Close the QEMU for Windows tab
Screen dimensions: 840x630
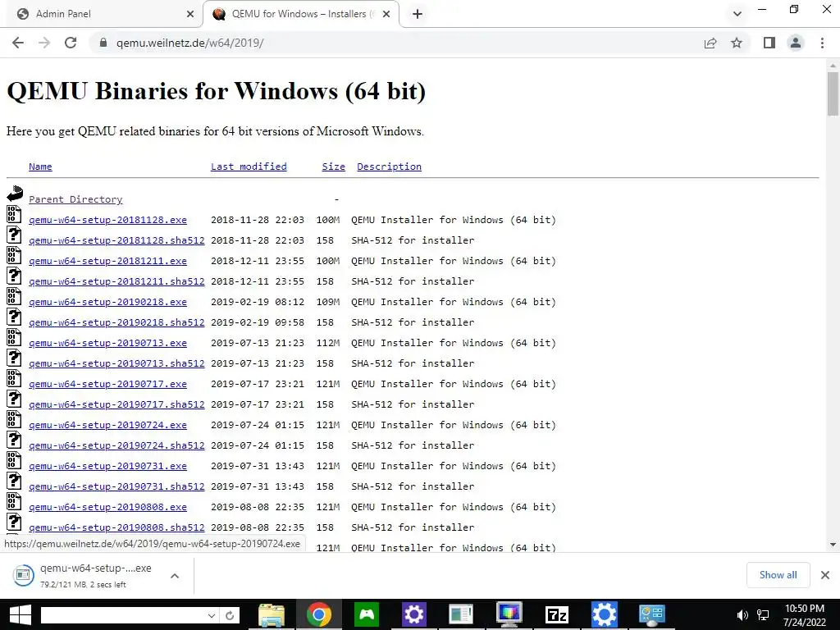click(386, 14)
